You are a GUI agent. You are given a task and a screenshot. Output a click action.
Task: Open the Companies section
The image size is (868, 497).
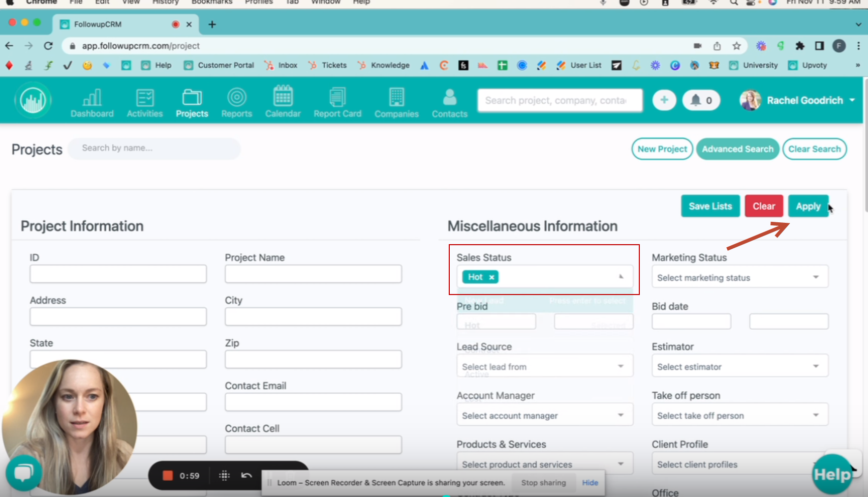(x=396, y=102)
